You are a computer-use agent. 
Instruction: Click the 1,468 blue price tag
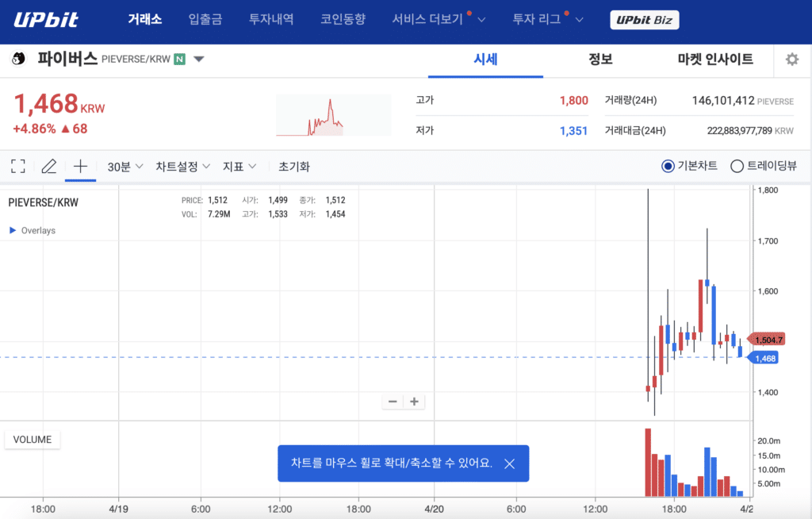tap(764, 358)
